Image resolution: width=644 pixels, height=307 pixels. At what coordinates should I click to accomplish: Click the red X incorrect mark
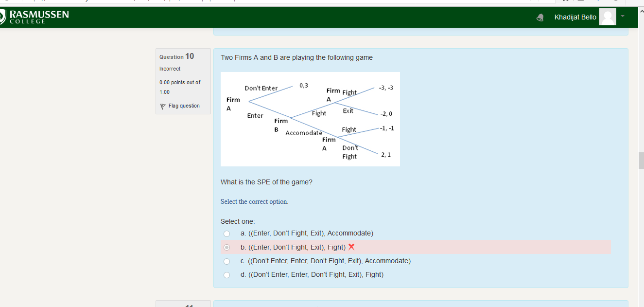[x=351, y=247]
